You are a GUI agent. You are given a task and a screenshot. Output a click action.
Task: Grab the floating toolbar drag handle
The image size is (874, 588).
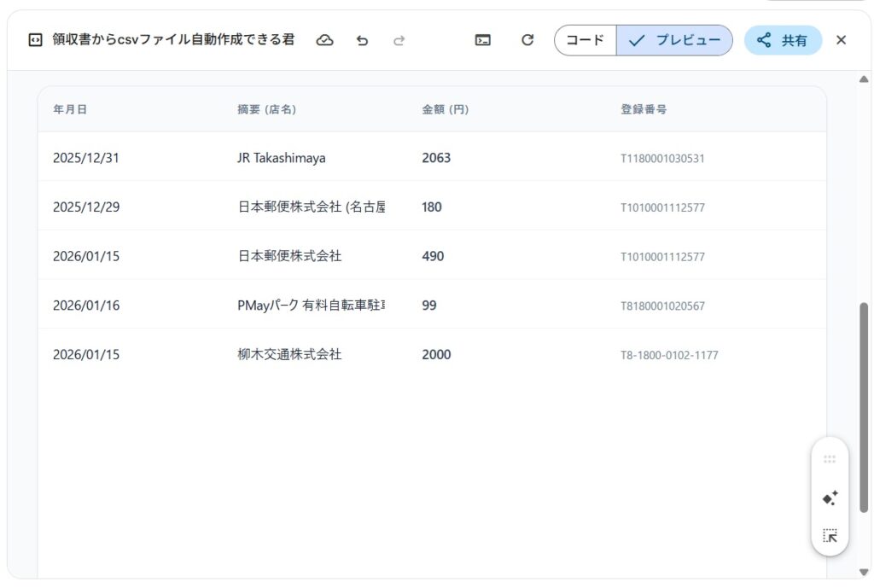(830, 459)
